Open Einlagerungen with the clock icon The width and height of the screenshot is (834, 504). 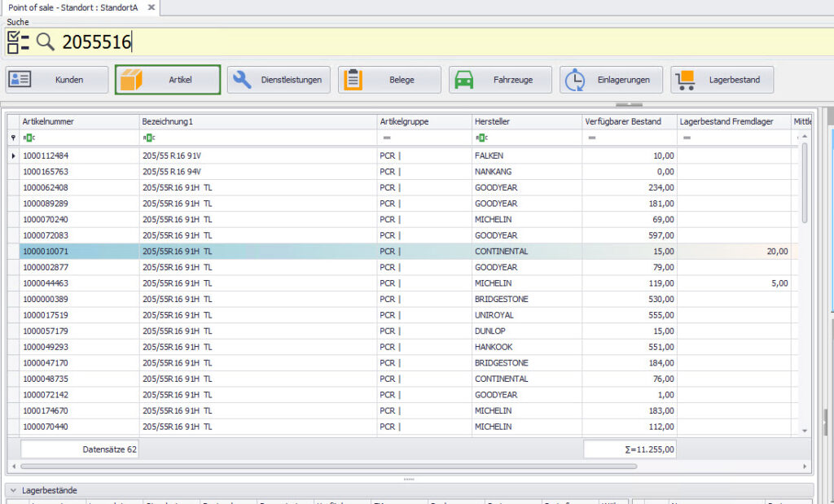[x=611, y=80]
